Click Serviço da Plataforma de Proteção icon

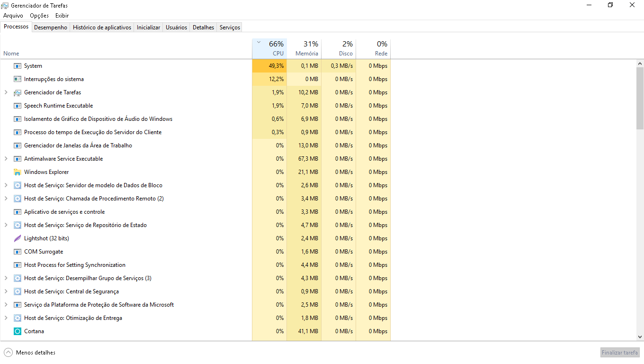click(x=18, y=305)
